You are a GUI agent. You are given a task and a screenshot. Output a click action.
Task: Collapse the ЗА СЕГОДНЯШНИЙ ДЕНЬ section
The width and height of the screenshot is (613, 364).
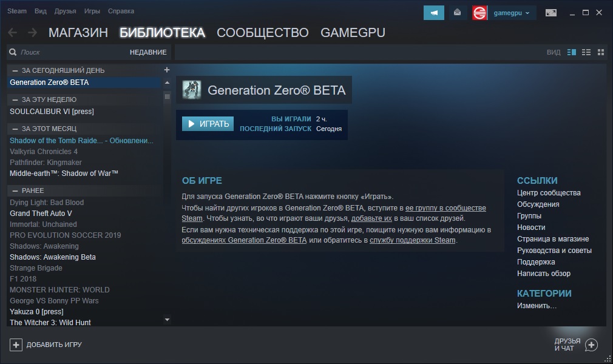tap(15, 70)
